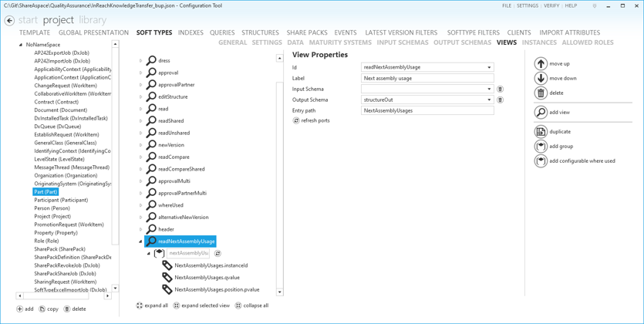Click the refresh ports icon

tap(296, 121)
